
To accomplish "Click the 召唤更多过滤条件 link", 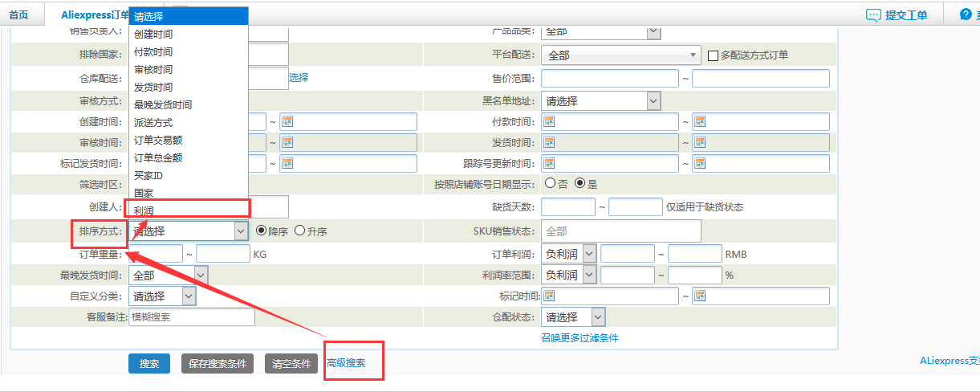I will click(580, 338).
